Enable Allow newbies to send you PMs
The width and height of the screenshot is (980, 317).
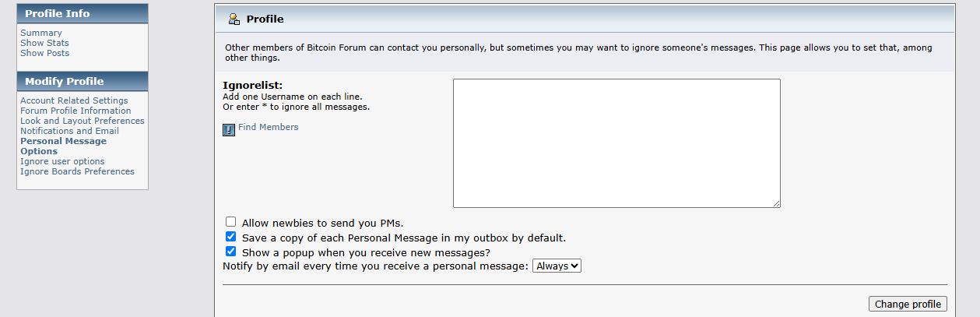pyautogui.click(x=230, y=223)
